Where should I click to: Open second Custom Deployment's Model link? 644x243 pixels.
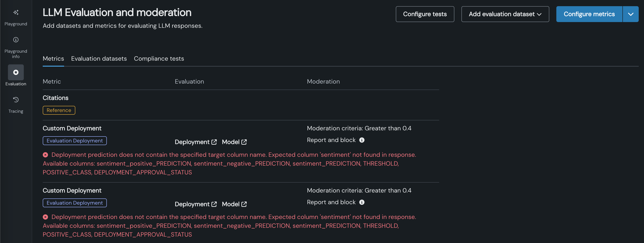coord(234,204)
